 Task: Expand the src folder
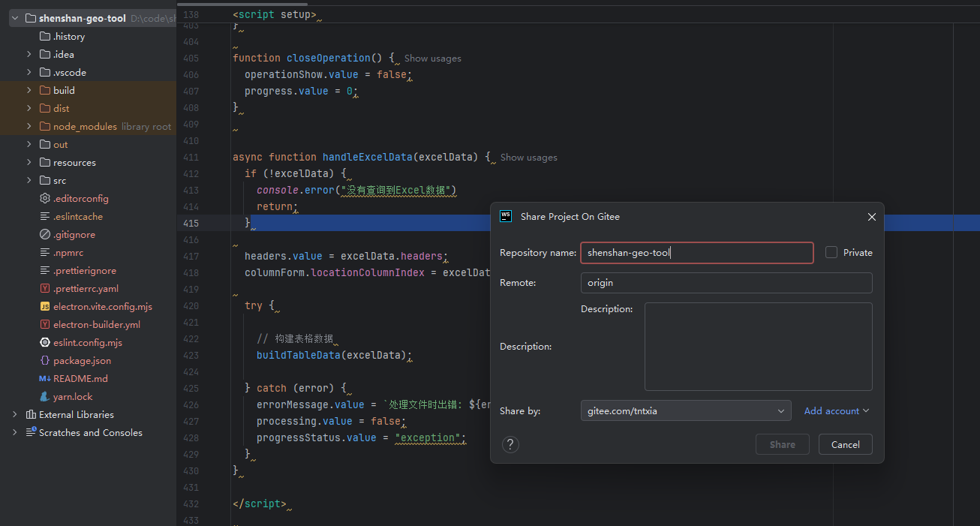pos(29,181)
